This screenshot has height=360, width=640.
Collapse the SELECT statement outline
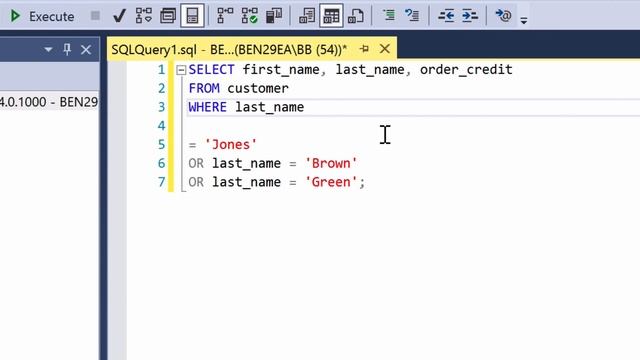coord(181,70)
